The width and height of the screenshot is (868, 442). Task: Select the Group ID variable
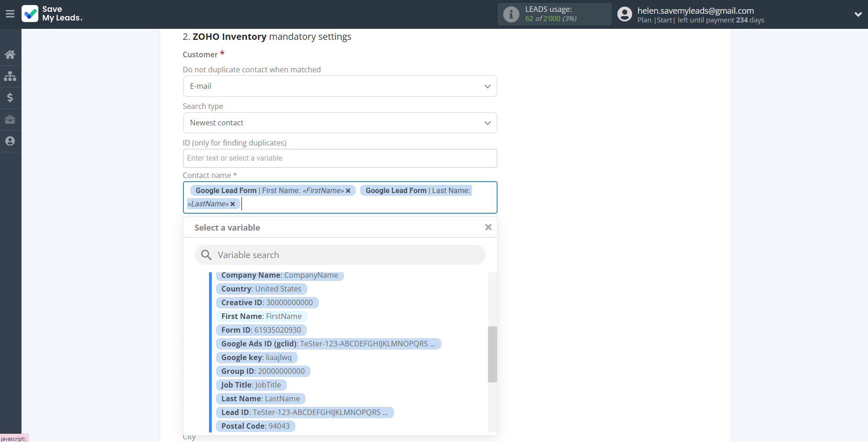click(x=263, y=372)
